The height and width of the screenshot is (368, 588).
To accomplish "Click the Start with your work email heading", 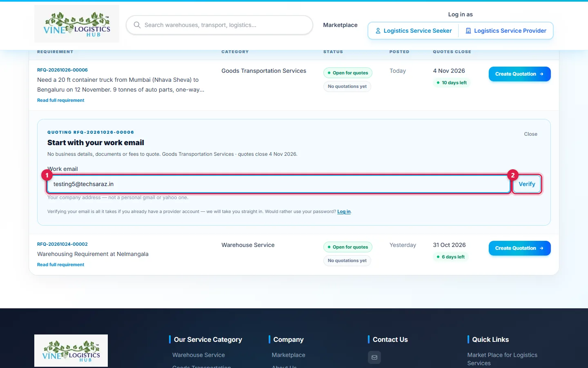I will 96,143.
